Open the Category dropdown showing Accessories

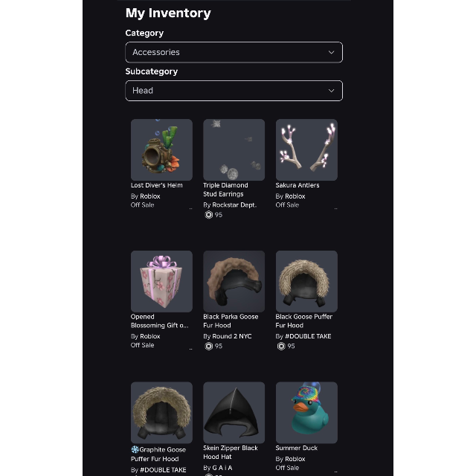(x=234, y=52)
